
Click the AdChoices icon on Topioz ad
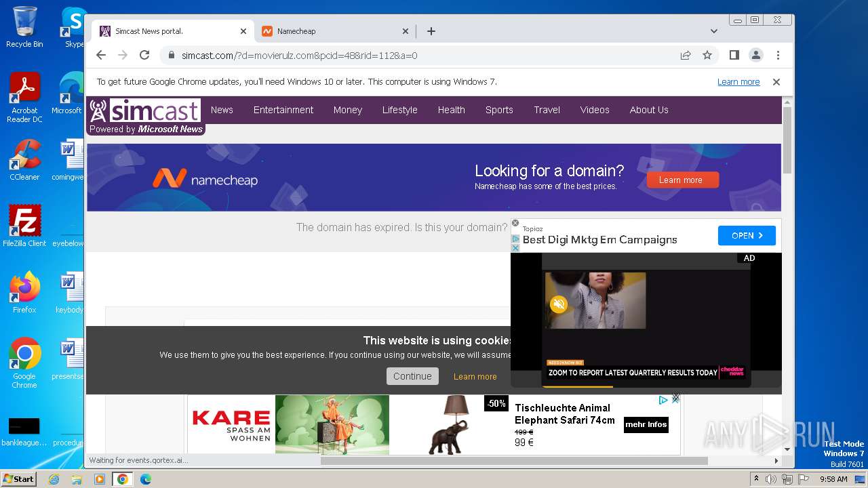coord(515,239)
